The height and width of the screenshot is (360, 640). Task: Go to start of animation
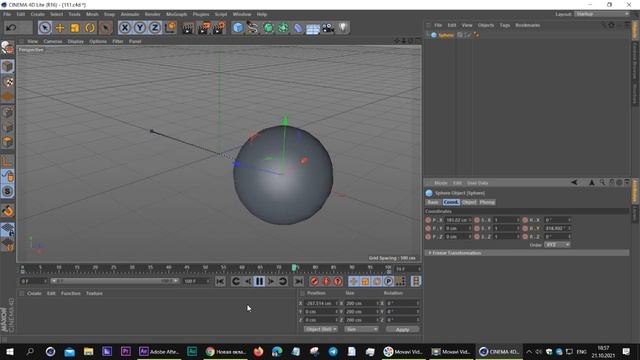coord(220,281)
